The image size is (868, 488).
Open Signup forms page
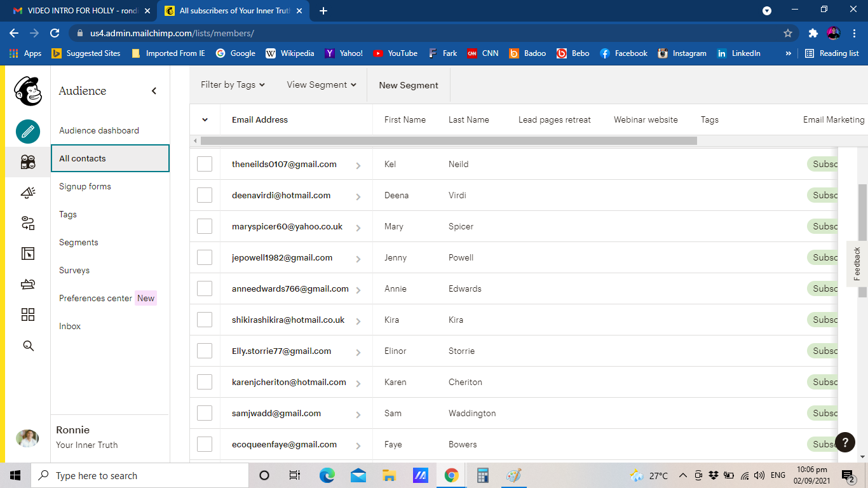pyautogui.click(x=85, y=186)
